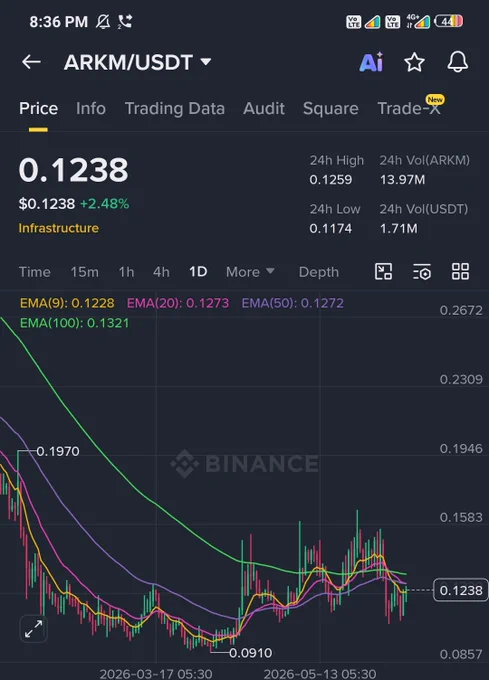This screenshot has width=489, height=680.
Task: Expand chart to fullscreen
Action: (33, 629)
